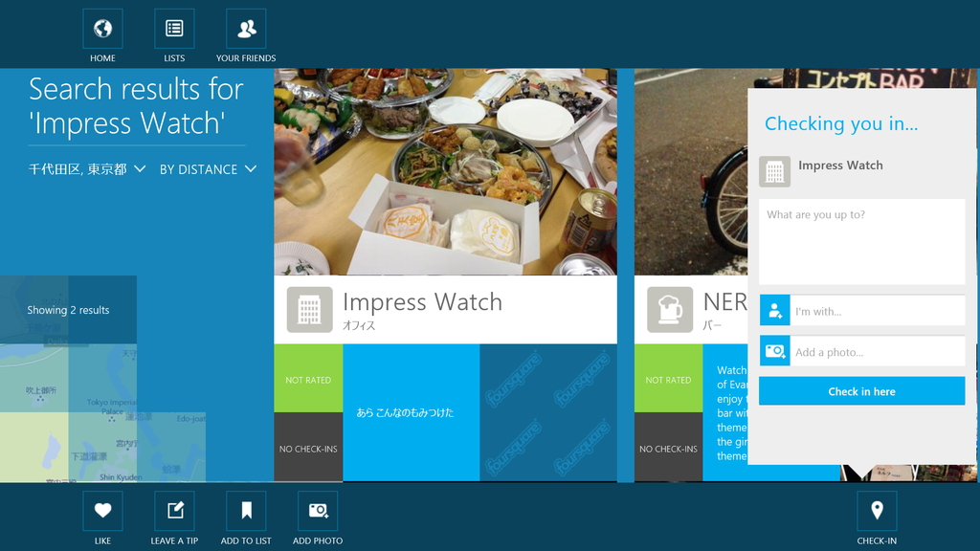The height and width of the screenshot is (551, 980).
Task: Click the I'm with input field
Action: pos(878,311)
